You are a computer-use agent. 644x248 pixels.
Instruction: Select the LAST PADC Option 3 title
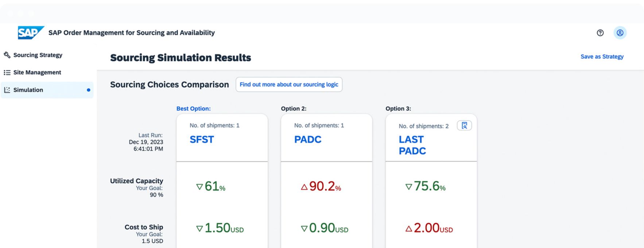pos(412,145)
